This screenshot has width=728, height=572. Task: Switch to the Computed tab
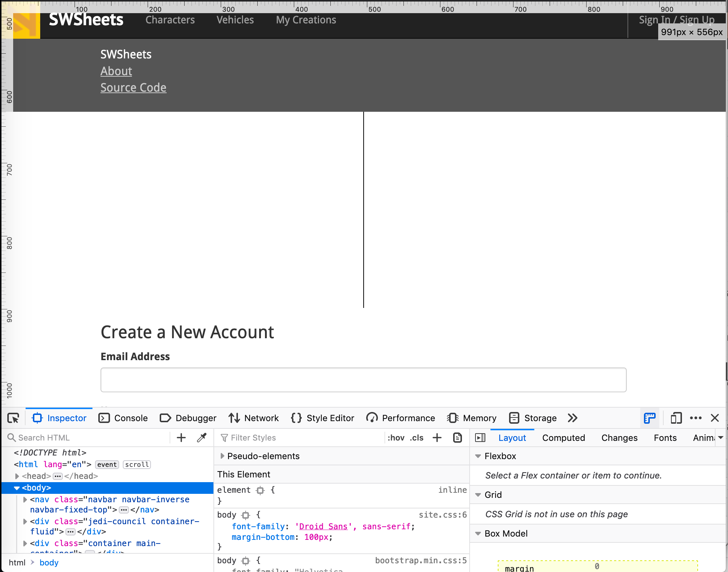[564, 438]
